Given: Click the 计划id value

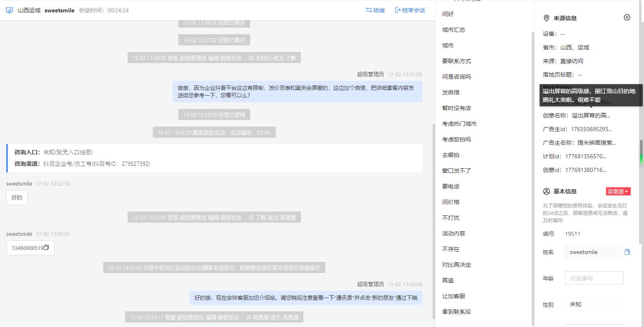Looking at the screenshot, I should (586, 156).
